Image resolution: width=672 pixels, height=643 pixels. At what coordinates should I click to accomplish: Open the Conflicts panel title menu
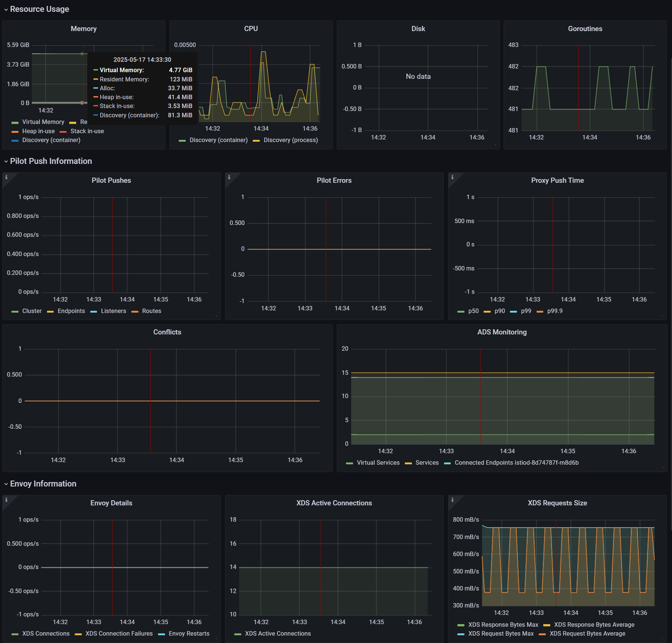167,332
